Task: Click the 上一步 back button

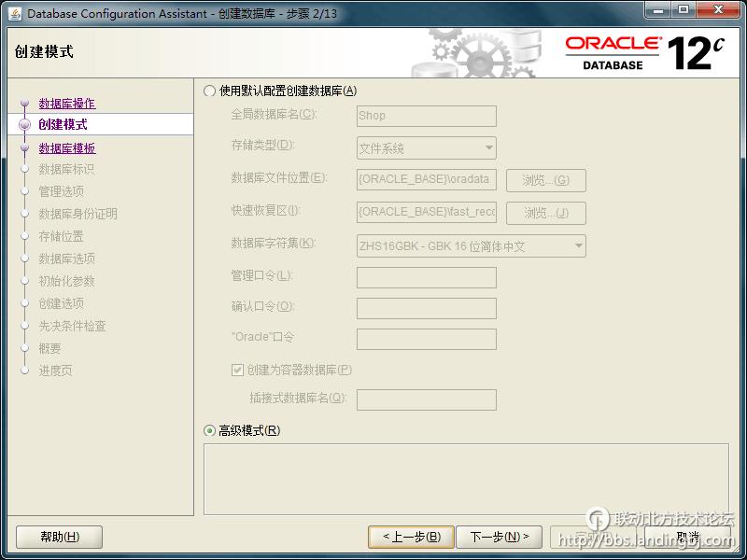Action: tap(411, 537)
